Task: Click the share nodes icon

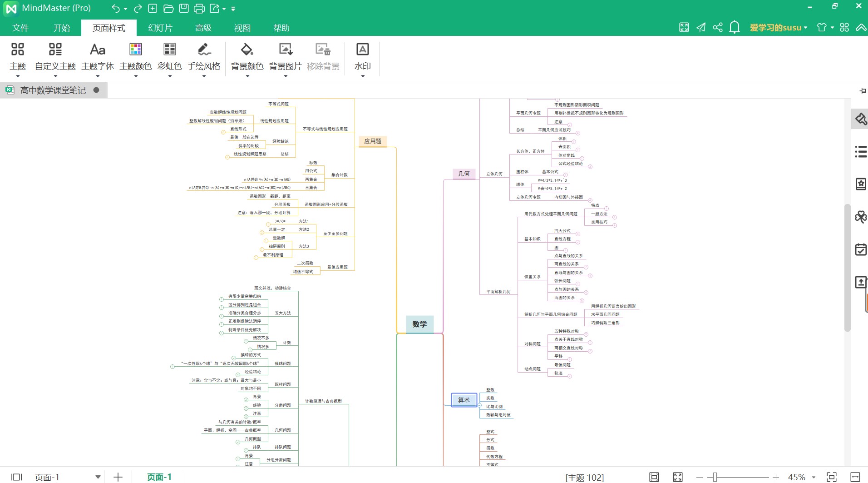Action: pos(718,27)
